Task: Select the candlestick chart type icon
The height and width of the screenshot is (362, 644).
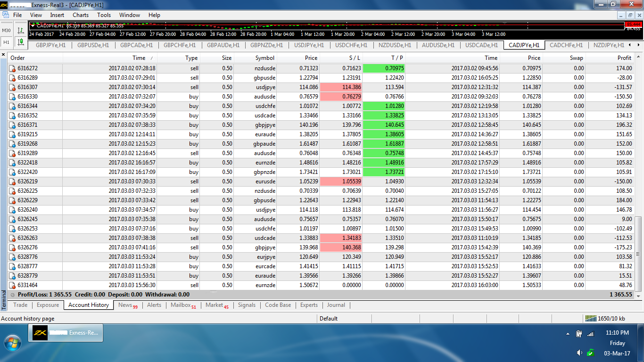Action: [21, 42]
